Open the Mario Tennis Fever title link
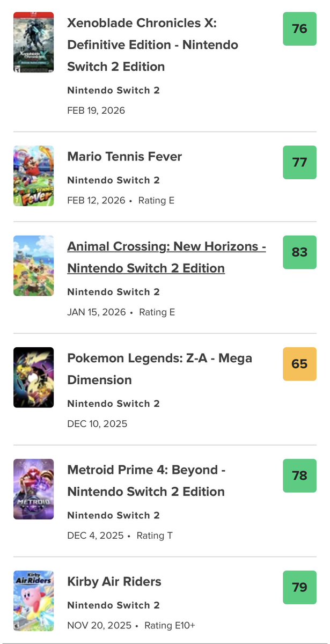Screen dimensions: 330x644 [x=124, y=157]
